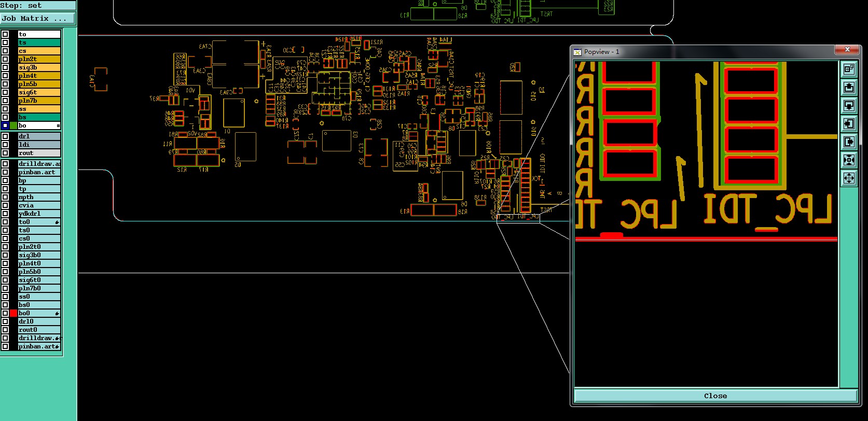Select the sig3b0 layer row
The image size is (868, 421).
point(39,255)
